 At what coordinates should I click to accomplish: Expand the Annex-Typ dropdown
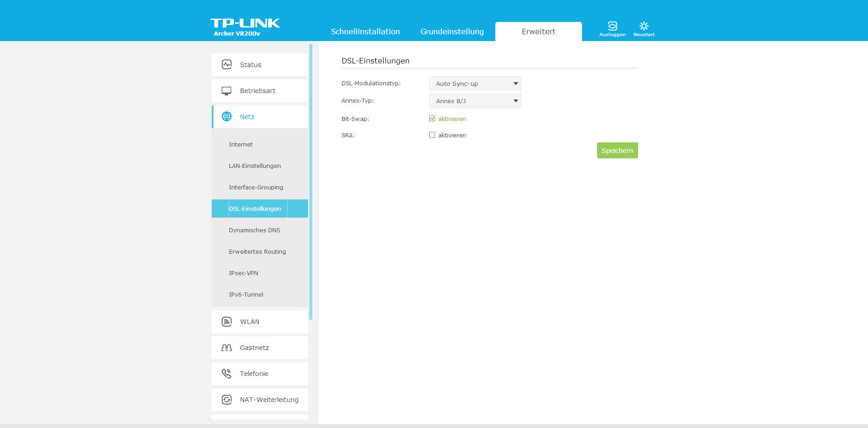coord(475,101)
